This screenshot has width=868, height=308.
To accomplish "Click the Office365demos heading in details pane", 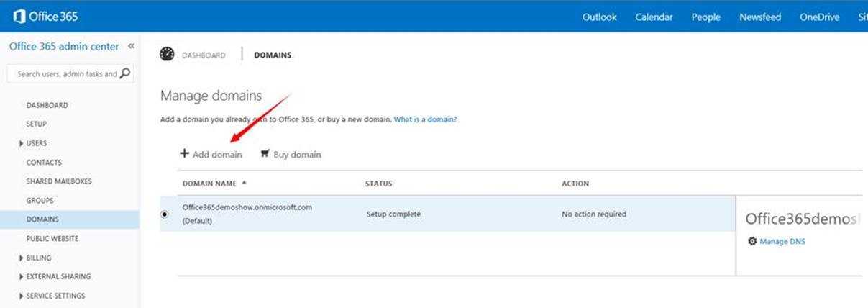I will [803, 219].
